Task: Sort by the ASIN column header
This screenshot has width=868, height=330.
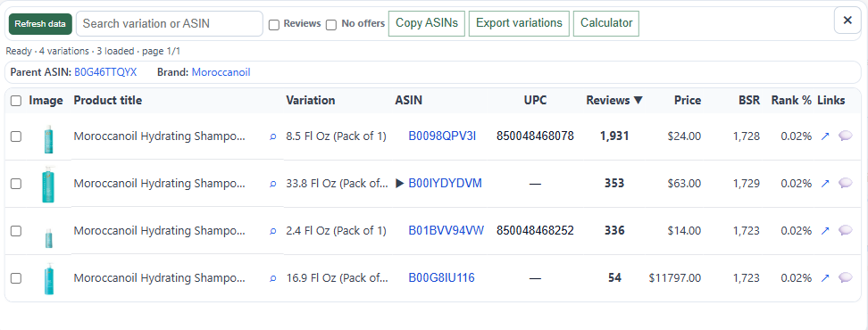Action: click(408, 101)
